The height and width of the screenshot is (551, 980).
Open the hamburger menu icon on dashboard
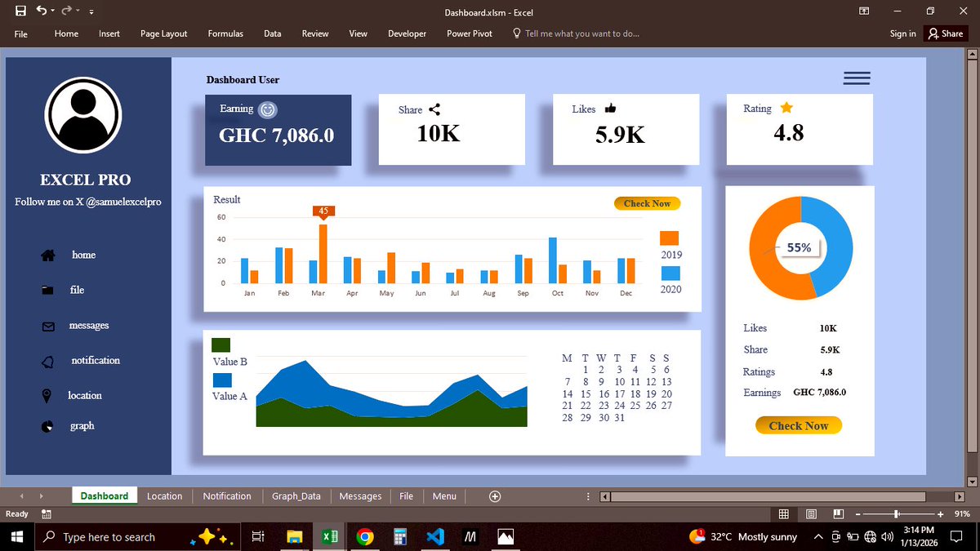coord(857,78)
